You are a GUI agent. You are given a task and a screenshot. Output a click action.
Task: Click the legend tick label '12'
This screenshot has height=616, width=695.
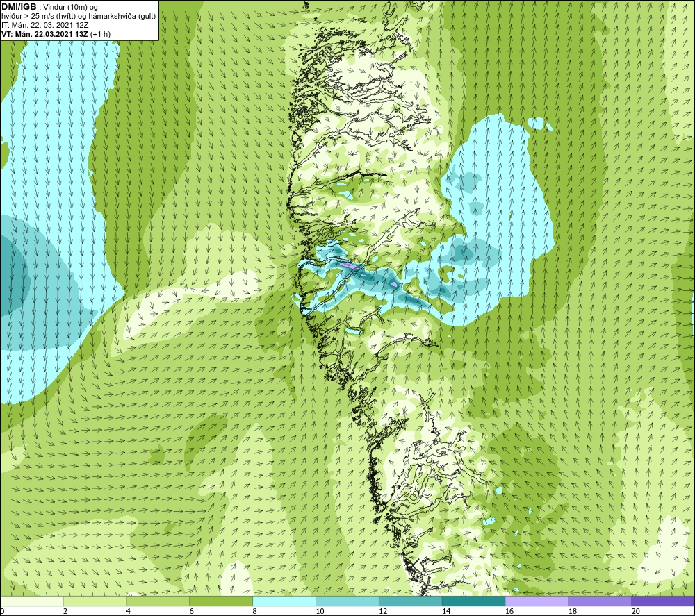point(383,612)
